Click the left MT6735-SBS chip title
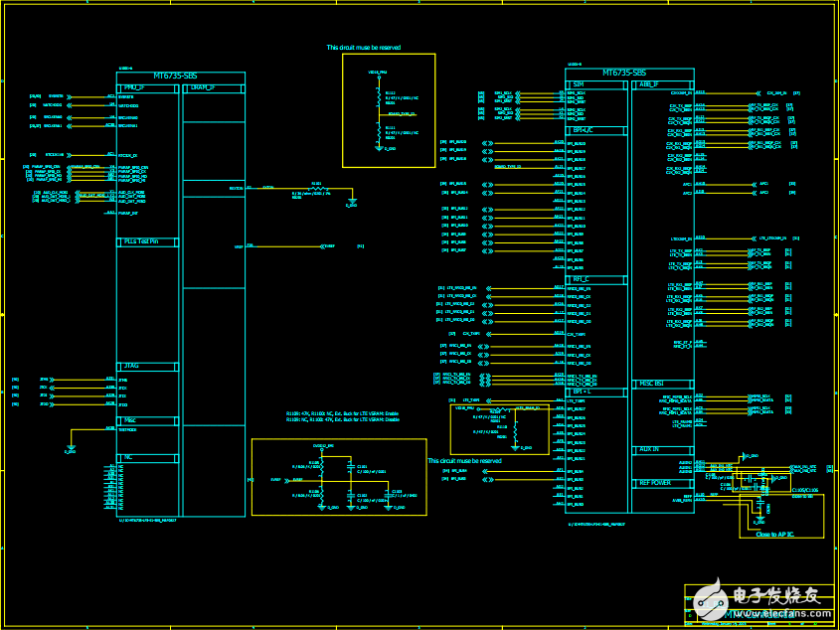 (x=180, y=77)
